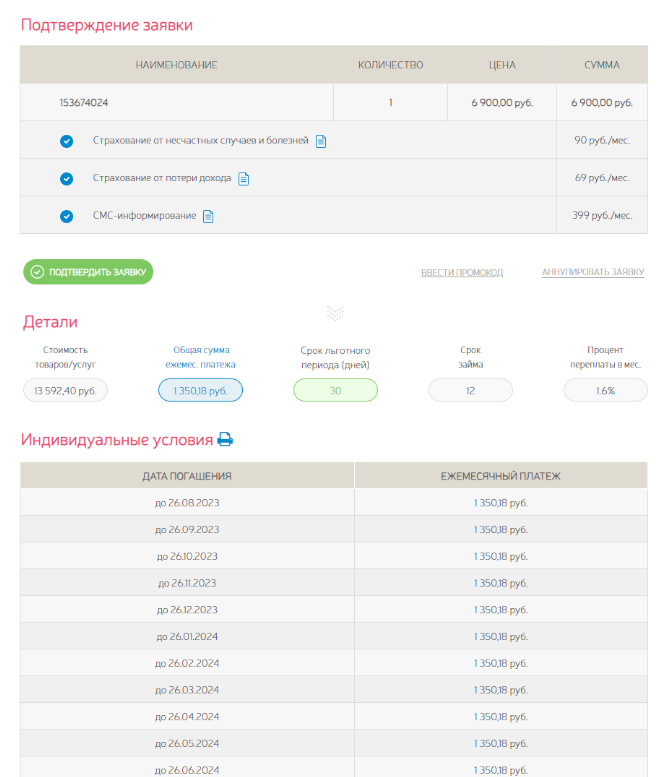This screenshot has height=777, width=666.
Task: Click the 1.6% overpayment percentage field
Action: click(606, 390)
